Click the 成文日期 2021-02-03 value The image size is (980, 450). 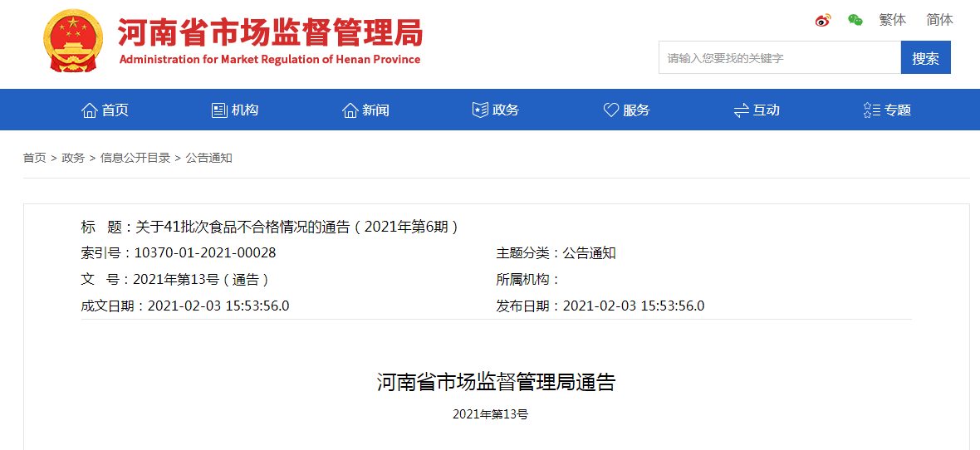(x=218, y=306)
